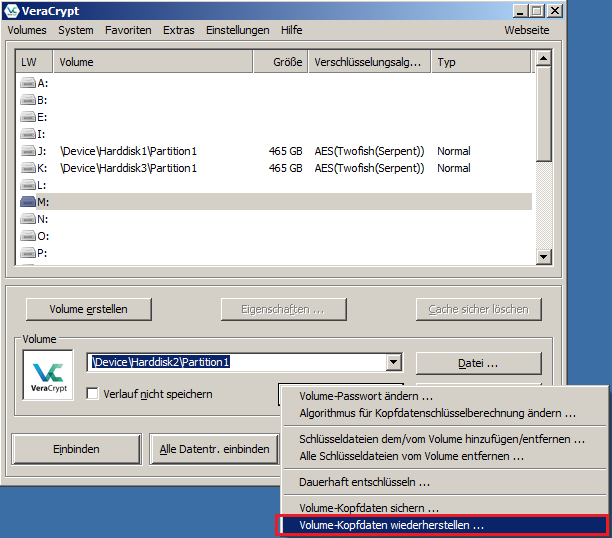Click scrollbar down arrow of drive list

[x=543, y=257]
